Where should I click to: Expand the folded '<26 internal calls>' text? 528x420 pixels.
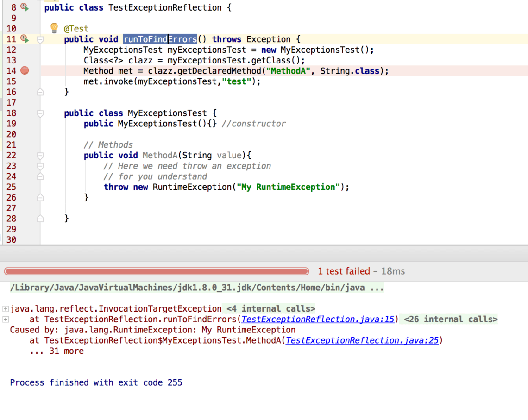[x=450, y=320]
